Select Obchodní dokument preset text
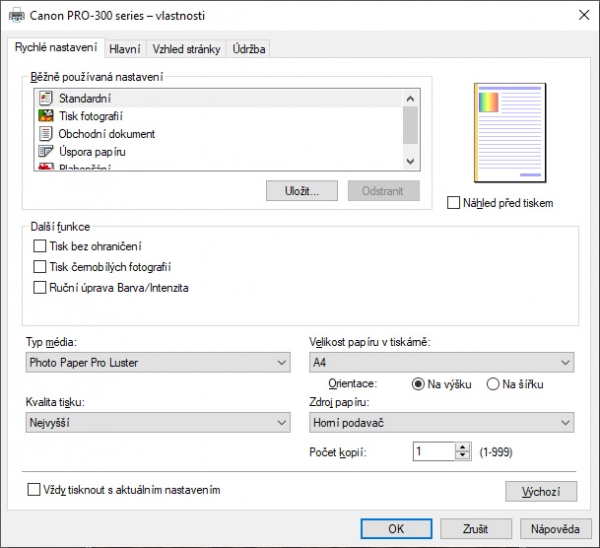Viewport: 600px width, 548px height. 107,134
